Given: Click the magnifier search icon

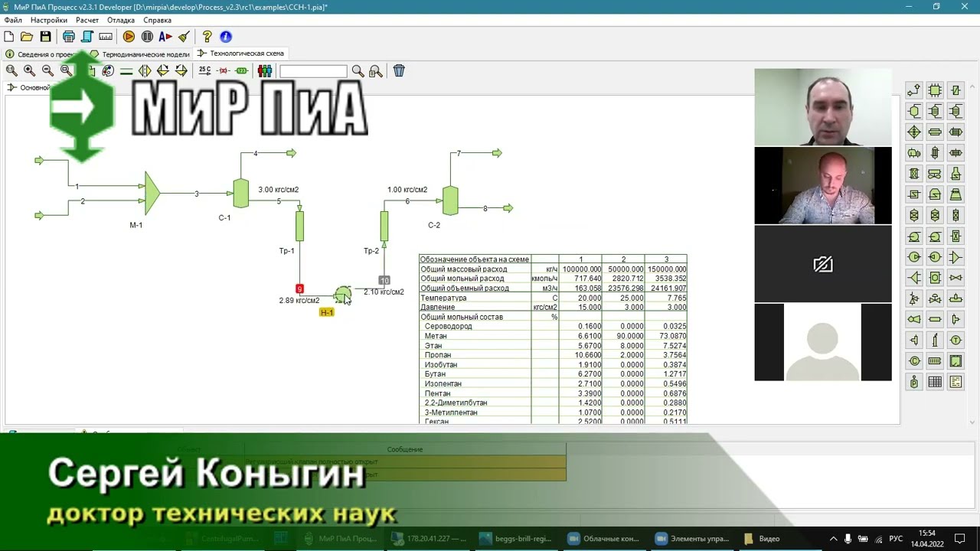Looking at the screenshot, I should [x=358, y=71].
